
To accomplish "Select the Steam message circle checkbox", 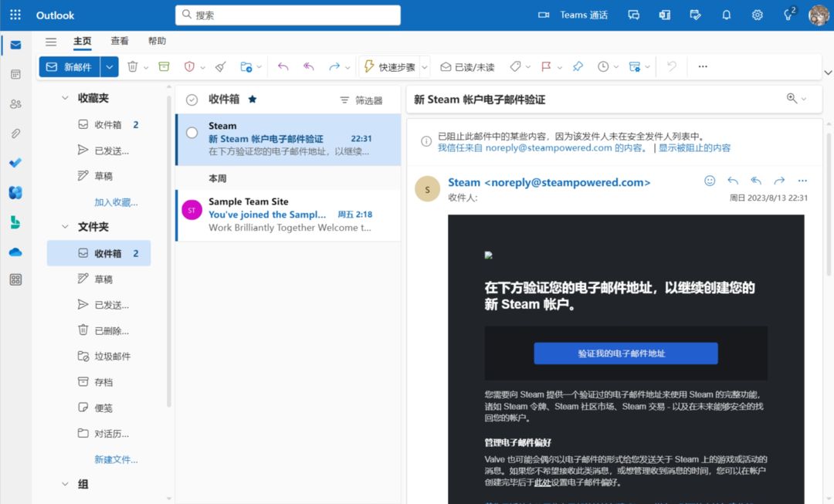I will pyautogui.click(x=192, y=133).
